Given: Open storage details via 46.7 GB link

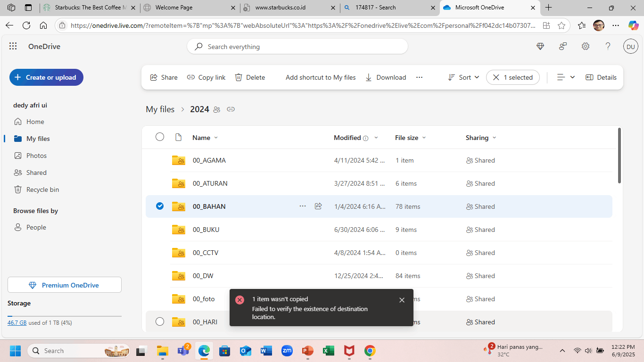Looking at the screenshot, I should pyautogui.click(x=17, y=322).
